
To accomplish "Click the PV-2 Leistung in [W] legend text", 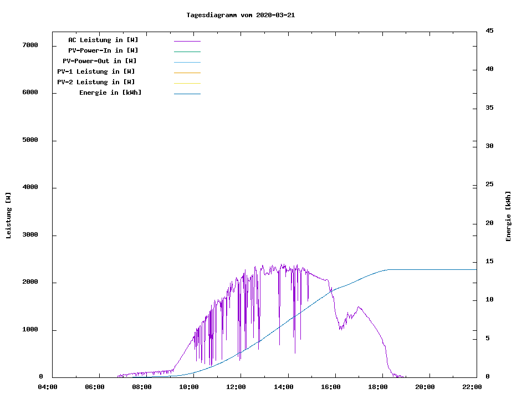I will click(x=96, y=82).
